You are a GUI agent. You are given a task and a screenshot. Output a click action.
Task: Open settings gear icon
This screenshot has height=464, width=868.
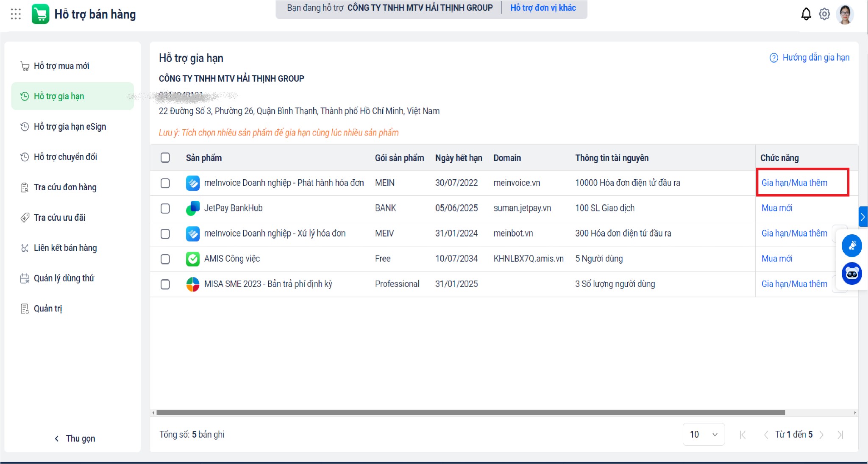point(824,14)
